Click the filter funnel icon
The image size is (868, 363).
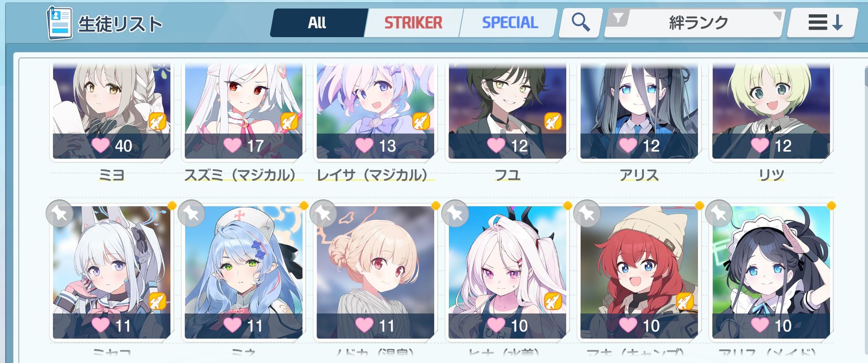[x=619, y=18]
